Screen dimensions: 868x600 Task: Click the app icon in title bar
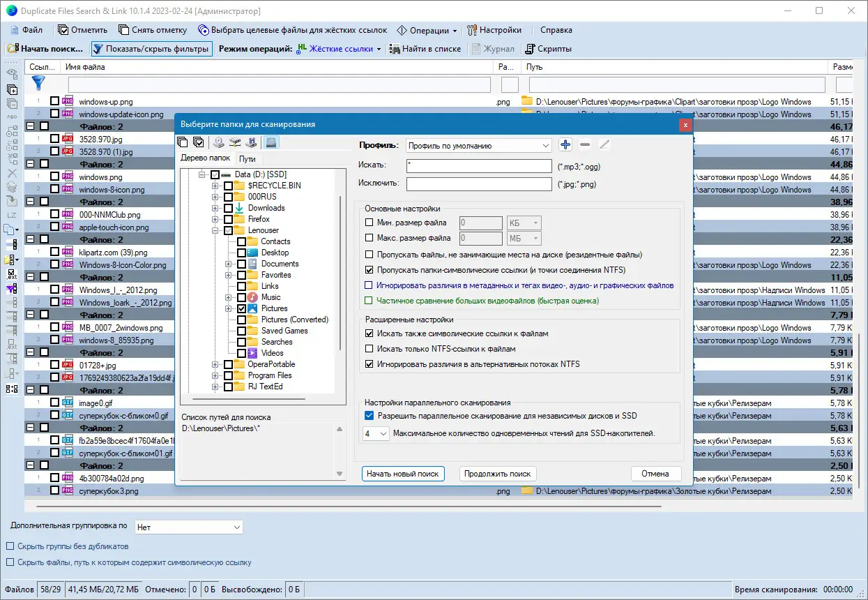(11, 10)
